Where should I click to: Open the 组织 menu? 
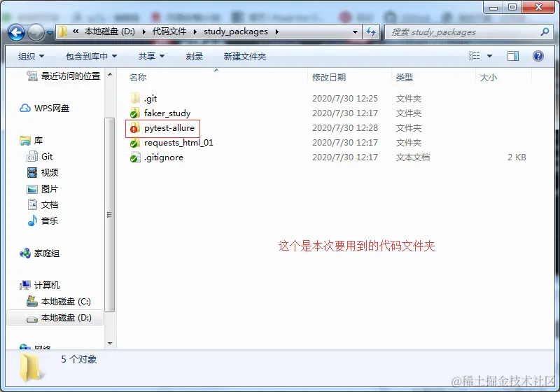click(x=31, y=56)
